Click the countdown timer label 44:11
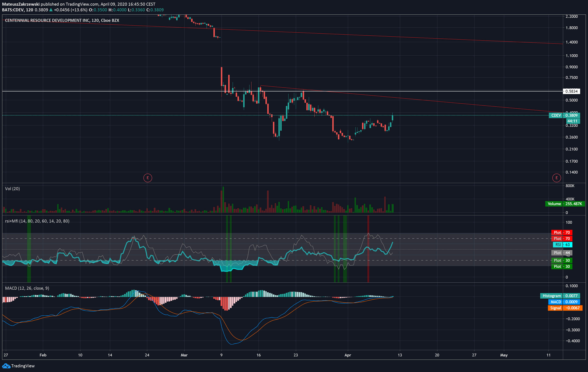This screenshot has width=588, height=372. tap(573, 121)
